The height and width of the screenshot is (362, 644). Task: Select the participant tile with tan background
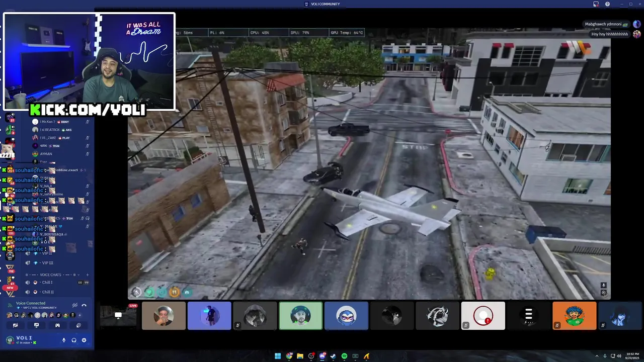click(x=164, y=316)
